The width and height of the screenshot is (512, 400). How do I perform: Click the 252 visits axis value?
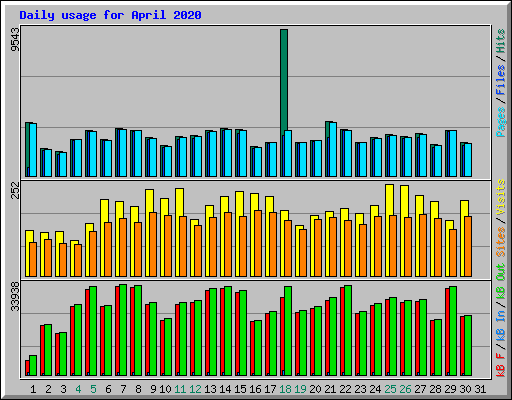click(x=15, y=190)
